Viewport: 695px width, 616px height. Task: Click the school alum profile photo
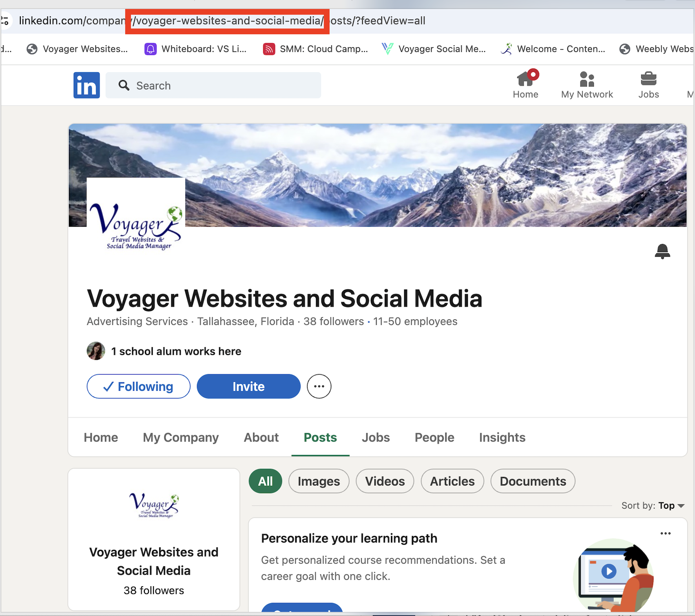click(96, 351)
